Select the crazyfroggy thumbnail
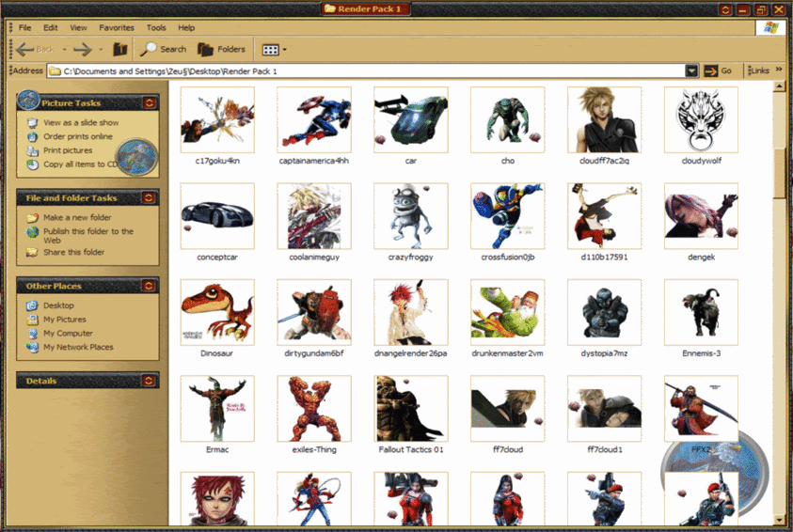Image resolution: width=793 pixels, height=532 pixels. coord(411,216)
